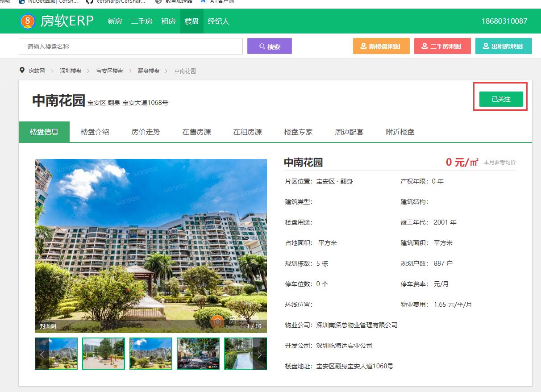Image resolution: width=541 pixels, height=392 pixels.
Task: Open the 出租房地图 map button
Action: coord(504,46)
